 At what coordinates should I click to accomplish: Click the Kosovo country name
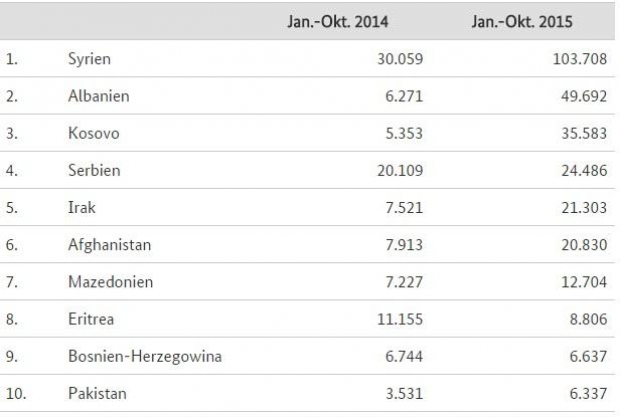(x=91, y=133)
